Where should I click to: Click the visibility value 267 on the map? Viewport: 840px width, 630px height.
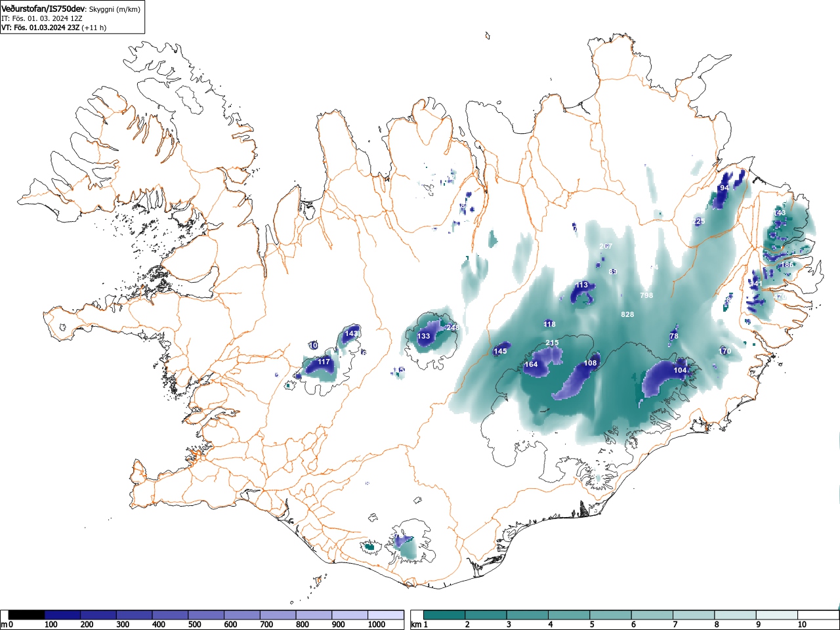click(606, 246)
